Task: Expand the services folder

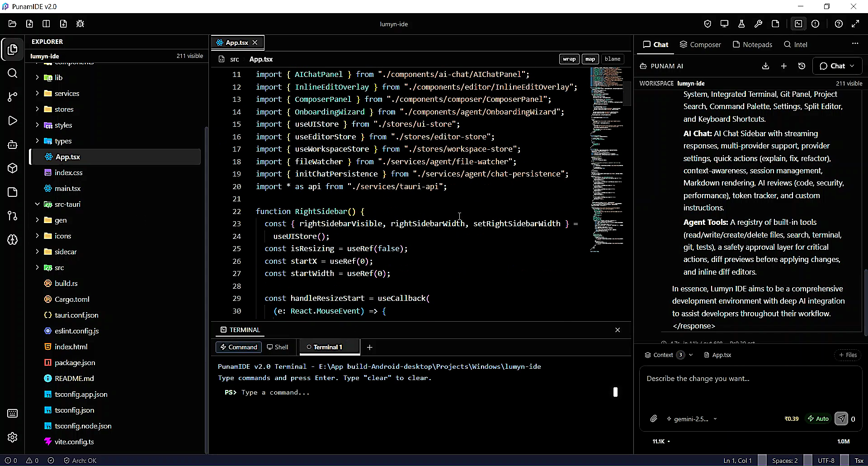Action: pyautogui.click(x=37, y=93)
